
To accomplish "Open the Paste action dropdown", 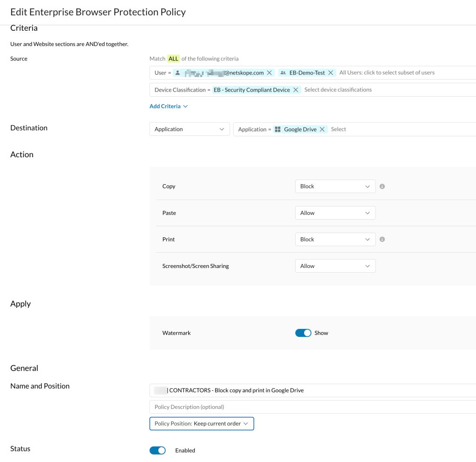I will click(335, 213).
